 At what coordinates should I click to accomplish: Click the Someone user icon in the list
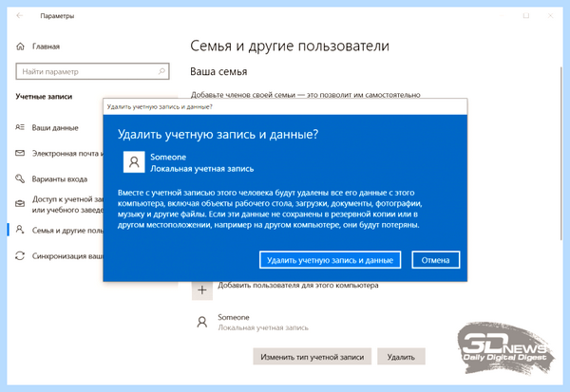[202, 322]
